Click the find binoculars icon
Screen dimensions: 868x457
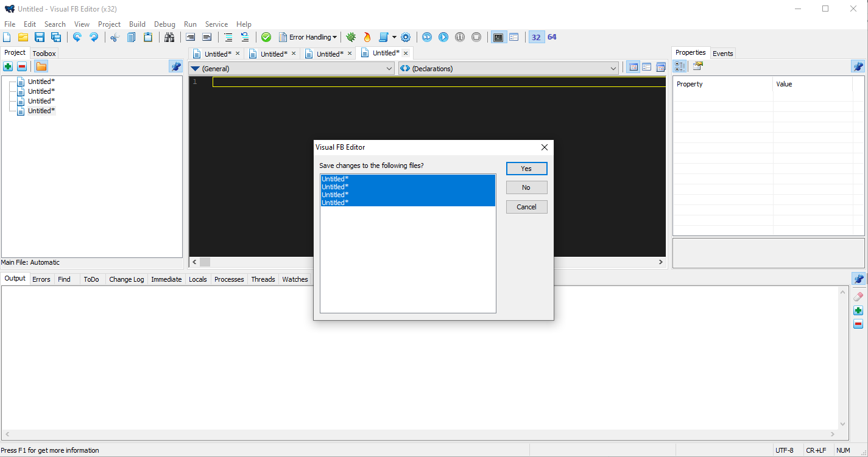[169, 37]
